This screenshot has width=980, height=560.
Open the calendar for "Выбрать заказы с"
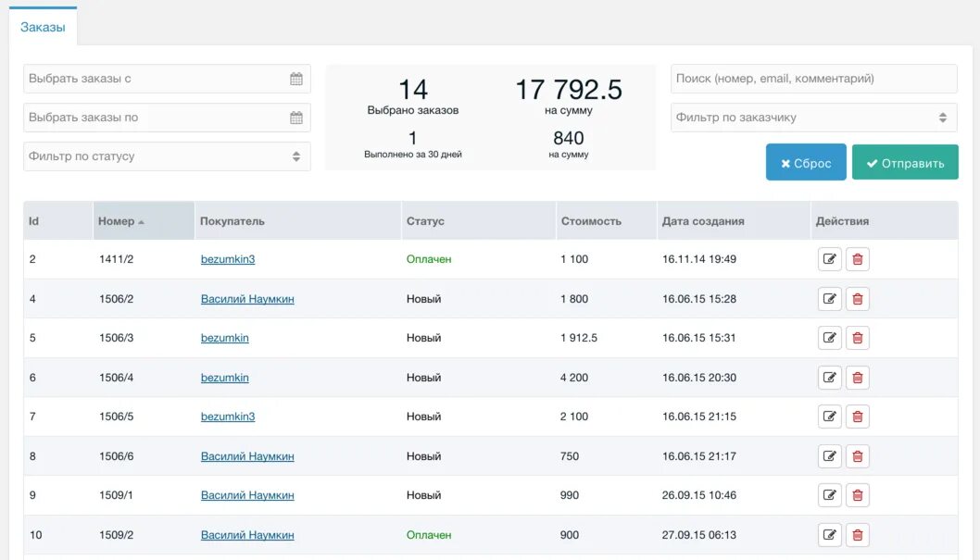(x=296, y=78)
